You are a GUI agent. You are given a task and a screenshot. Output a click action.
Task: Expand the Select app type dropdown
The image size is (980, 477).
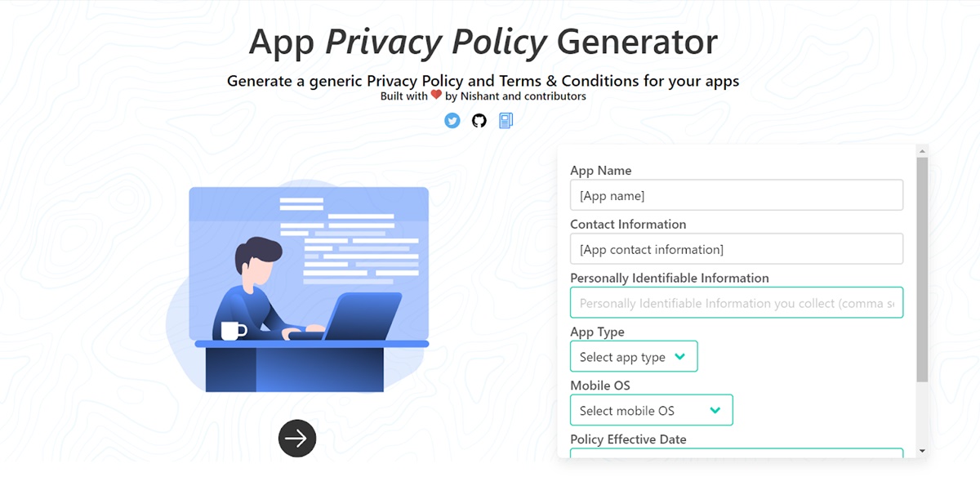(x=634, y=357)
